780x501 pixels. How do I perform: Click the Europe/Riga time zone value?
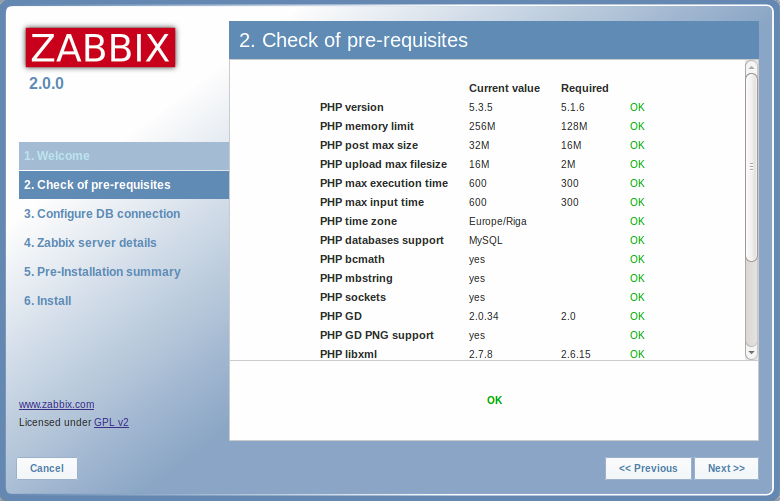[x=497, y=221]
